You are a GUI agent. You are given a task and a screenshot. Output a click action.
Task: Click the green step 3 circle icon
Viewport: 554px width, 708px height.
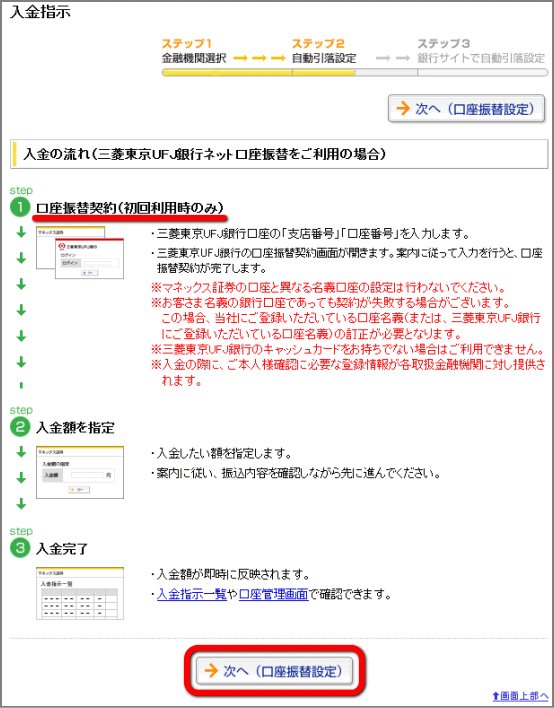(x=20, y=548)
